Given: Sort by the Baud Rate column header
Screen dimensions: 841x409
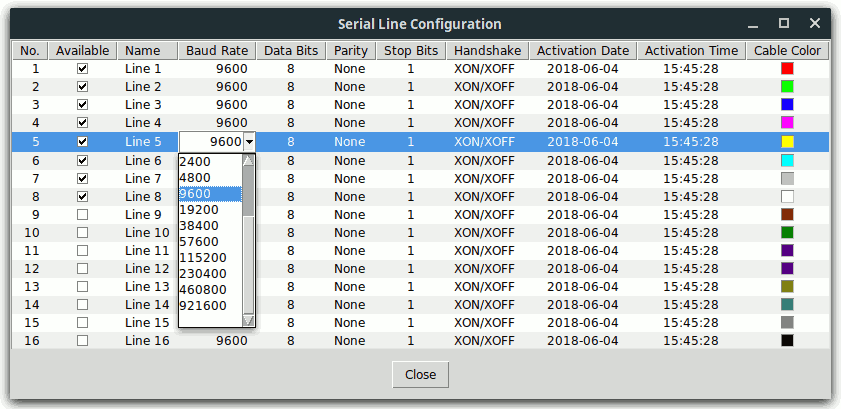Looking at the screenshot, I should (216, 51).
